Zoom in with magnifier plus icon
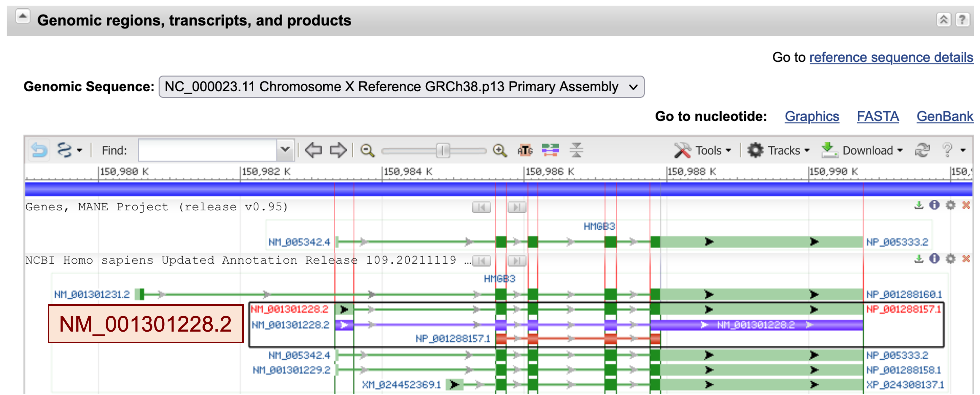980x395 pixels. [x=499, y=151]
